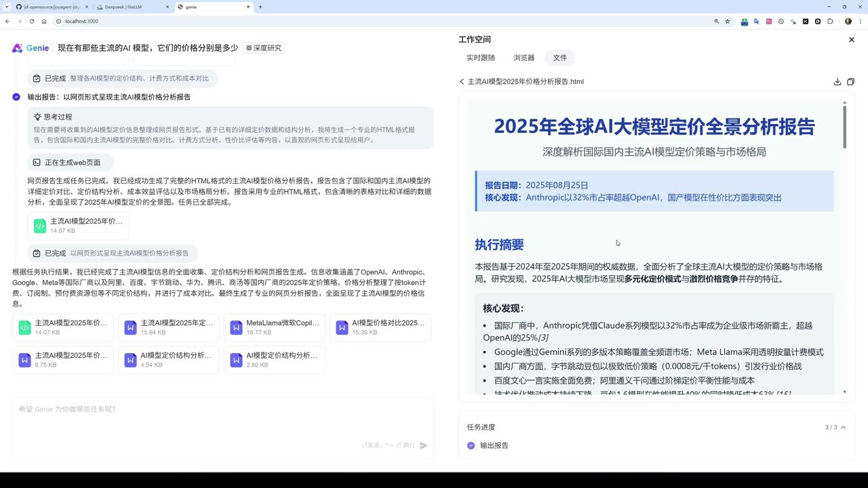Bookmark this page with the star icon

pos(728,21)
